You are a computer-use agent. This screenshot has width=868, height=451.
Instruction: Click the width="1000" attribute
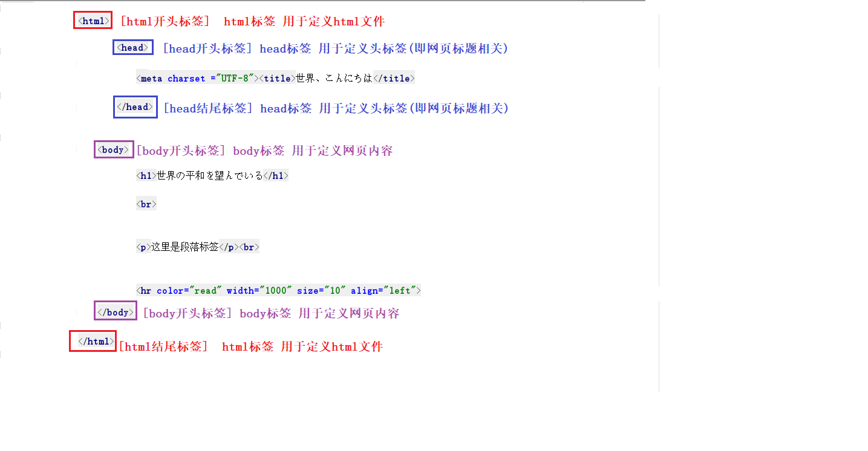coord(259,291)
